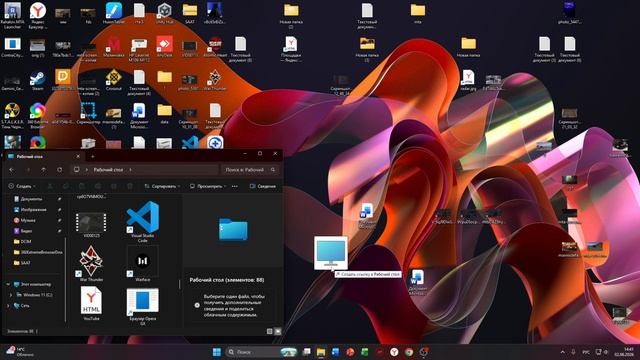Select the video file thumbnail in Explorer
Viewport: 640px width, 360px height.
pyautogui.click(x=91, y=224)
